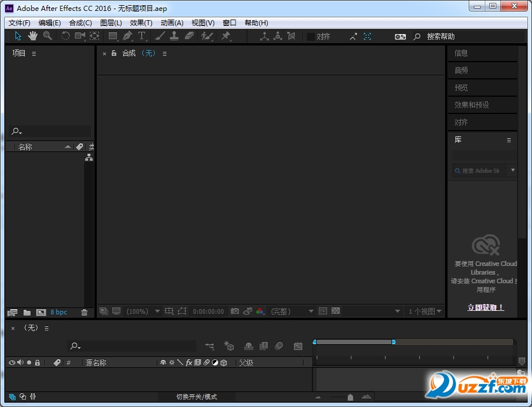Open the 图层(L) menu
This screenshot has height=407, width=532.
(x=111, y=22)
